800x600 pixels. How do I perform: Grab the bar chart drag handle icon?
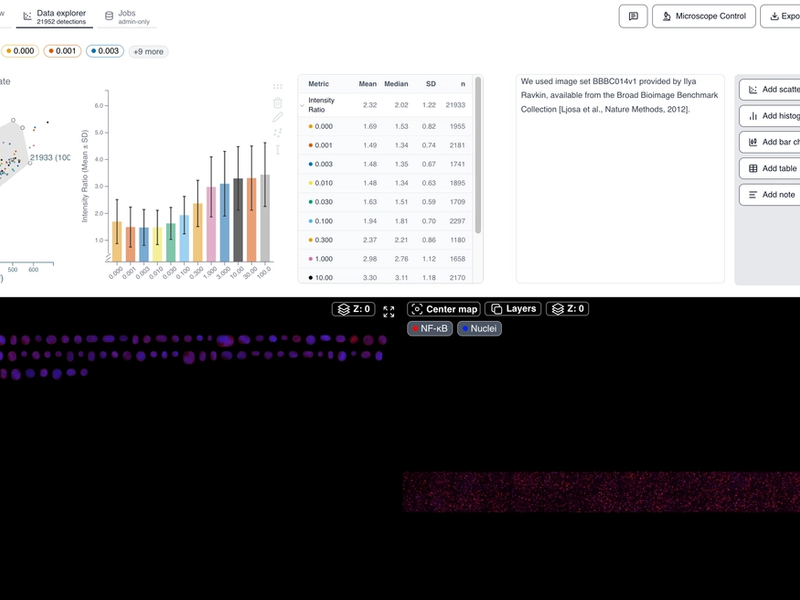(278, 87)
